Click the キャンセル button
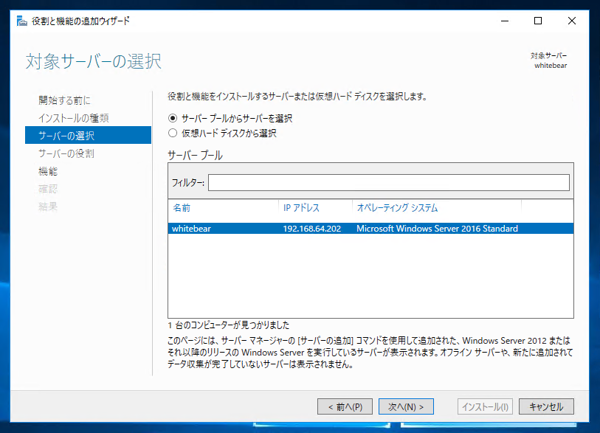Viewport: 600px width, 433px height. tap(546, 406)
